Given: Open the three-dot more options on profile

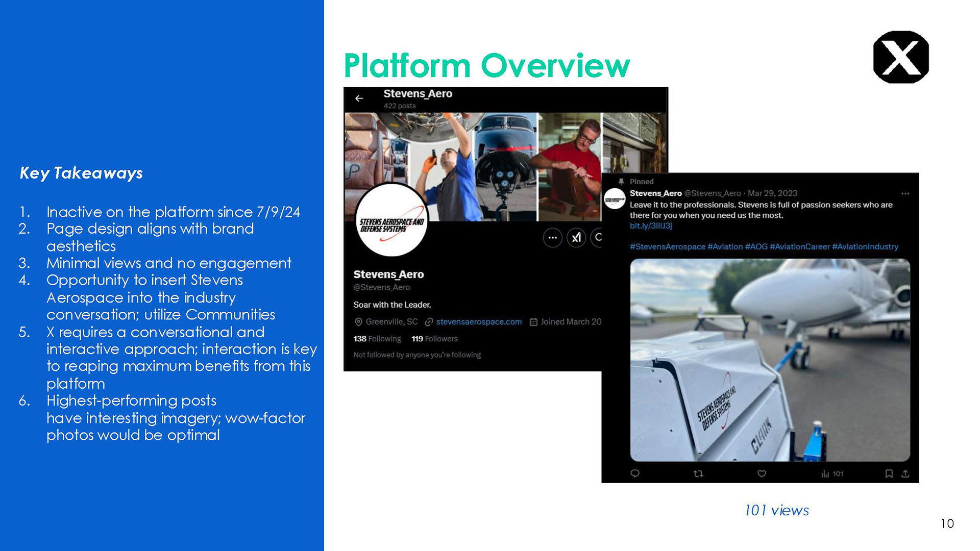Looking at the screenshot, I should 552,238.
